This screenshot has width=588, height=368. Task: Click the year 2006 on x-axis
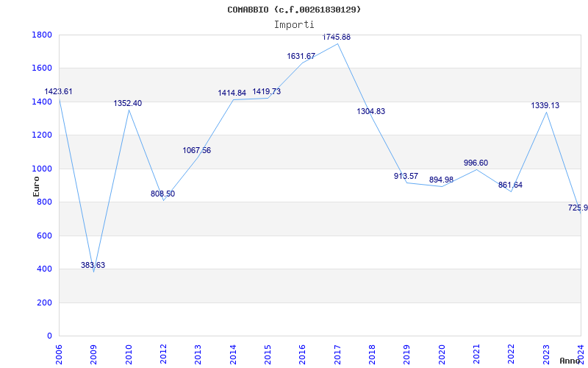click(x=59, y=355)
